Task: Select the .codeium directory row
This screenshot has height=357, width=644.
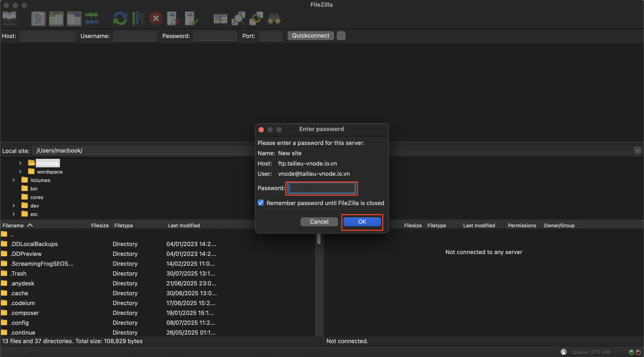Action: pyautogui.click(x=157, y=303)
